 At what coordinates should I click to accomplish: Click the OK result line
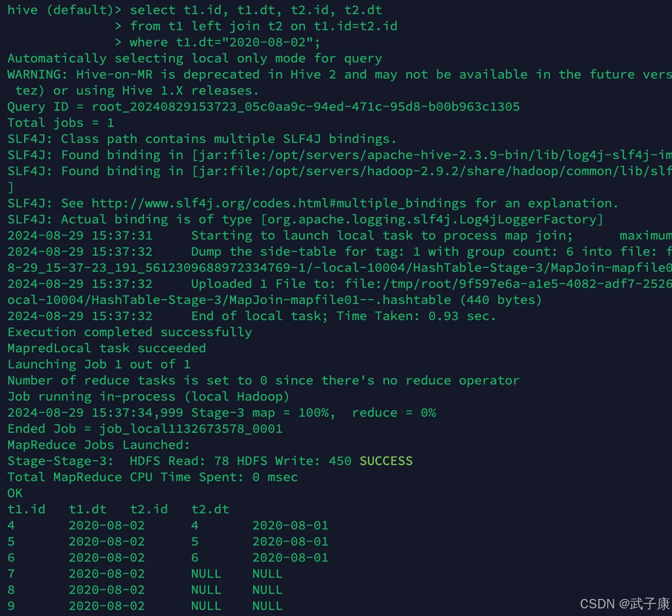click(15, 493)
